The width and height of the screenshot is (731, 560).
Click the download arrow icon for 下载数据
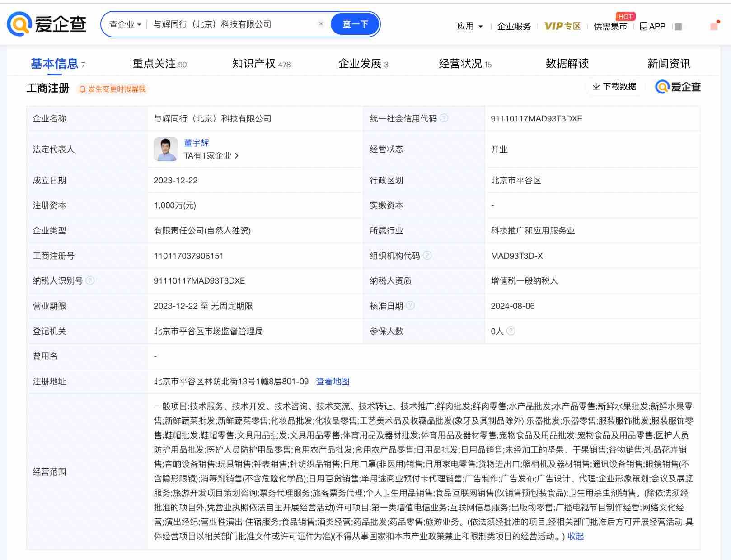click(x=596, y=86)
